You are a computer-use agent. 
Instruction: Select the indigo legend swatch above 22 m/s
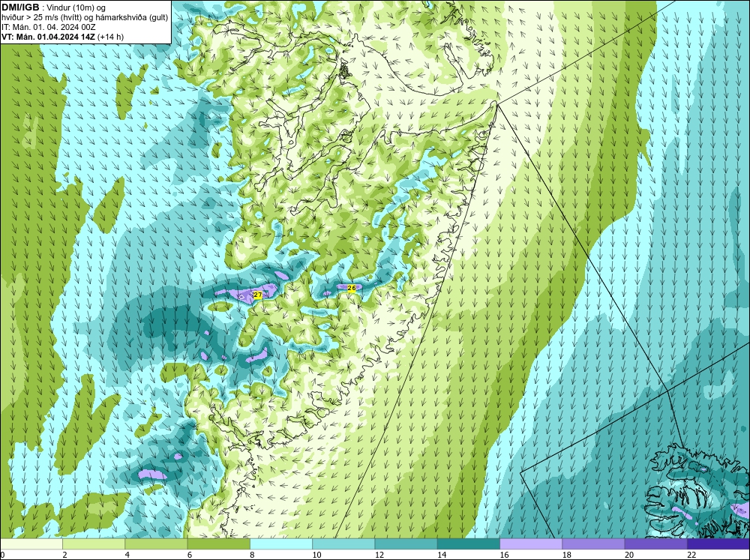click(718, 544)
